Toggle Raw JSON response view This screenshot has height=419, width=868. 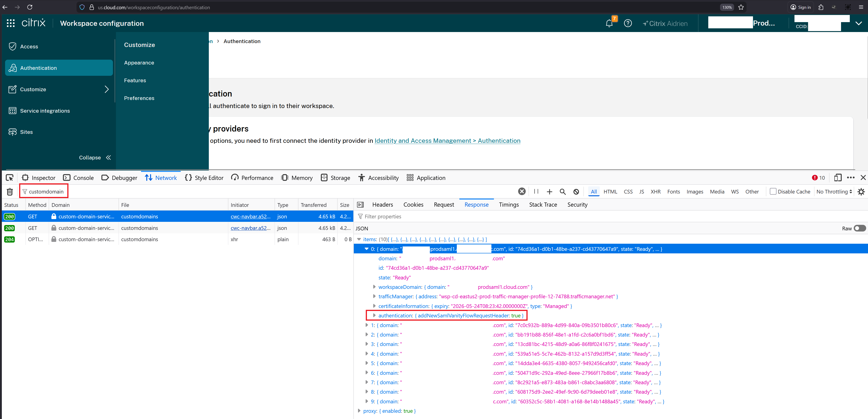click(x=859, y=228)
